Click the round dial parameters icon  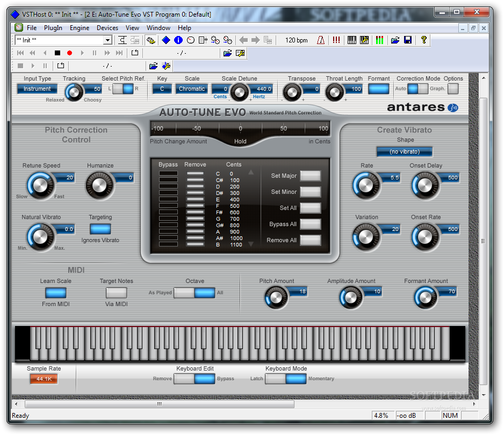click(191, 40)
